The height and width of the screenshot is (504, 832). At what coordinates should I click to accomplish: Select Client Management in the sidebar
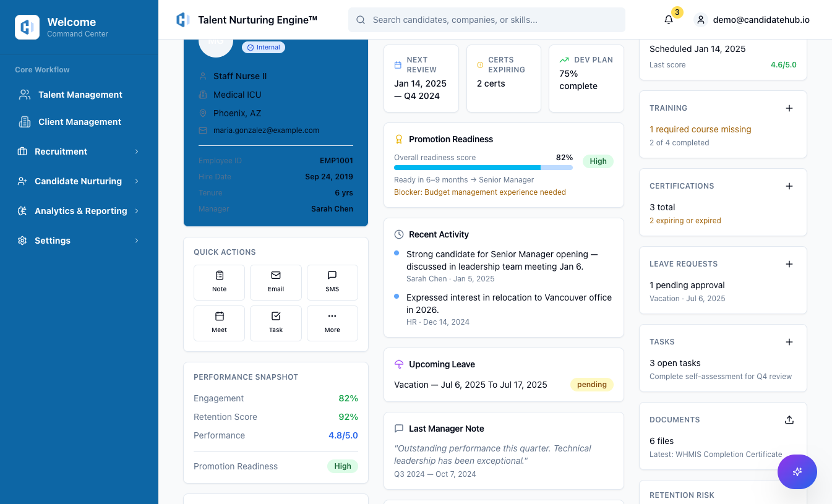pos(79,121)
